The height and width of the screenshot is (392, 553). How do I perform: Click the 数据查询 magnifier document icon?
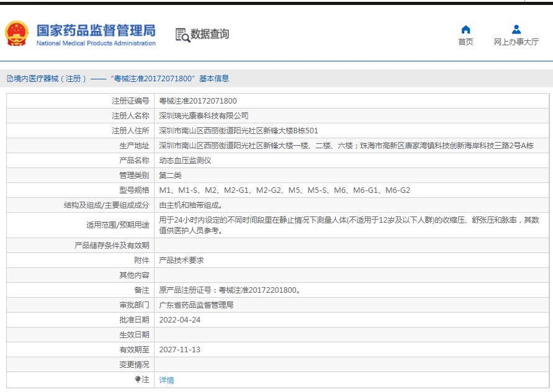coord(182,35)
